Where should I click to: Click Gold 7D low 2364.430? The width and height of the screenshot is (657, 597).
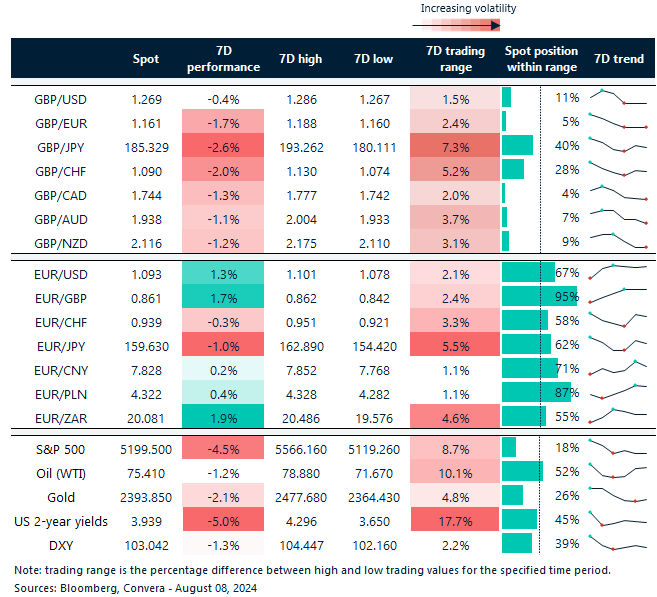coord(374,497)
